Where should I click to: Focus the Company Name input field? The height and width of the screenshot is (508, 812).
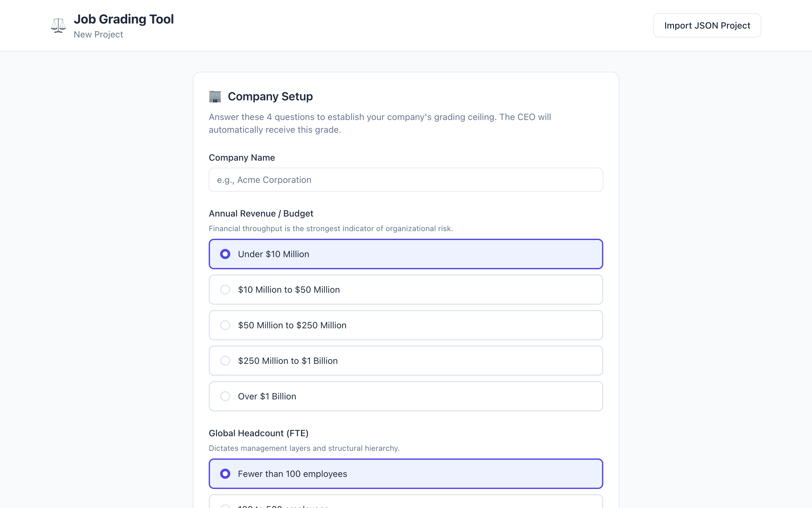coord(406,180)
